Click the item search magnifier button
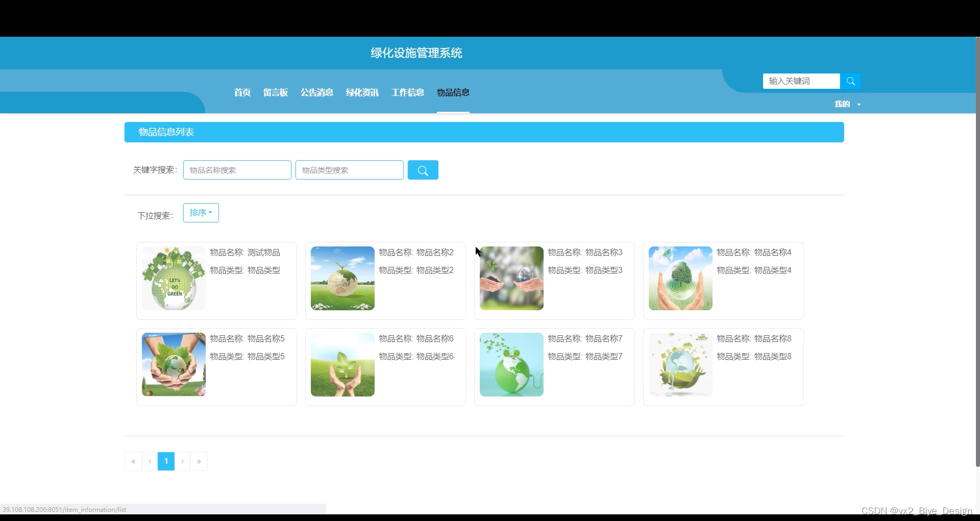The width and height of the screenshot is (980, 521). [x=423, y=169]
